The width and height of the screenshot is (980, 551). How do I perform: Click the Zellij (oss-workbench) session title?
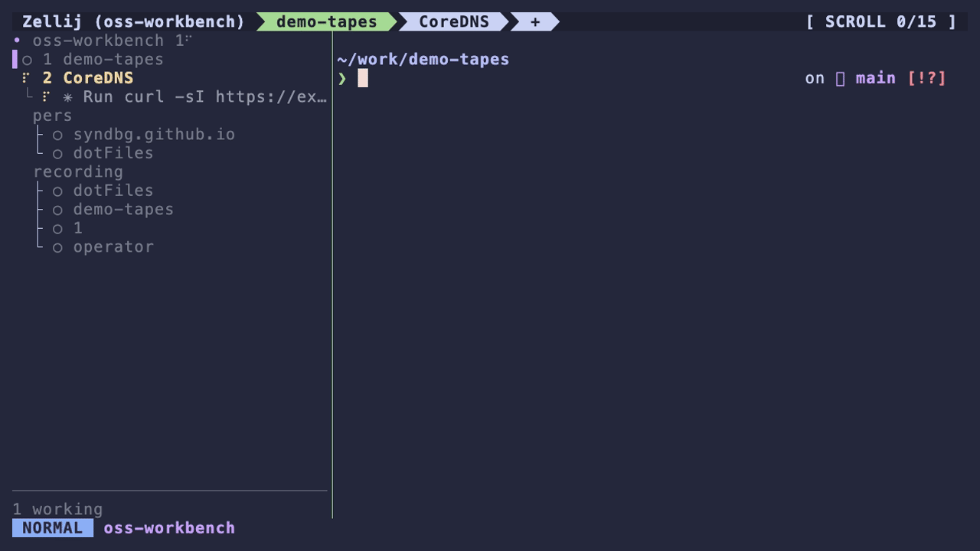[x=133, y=21]
